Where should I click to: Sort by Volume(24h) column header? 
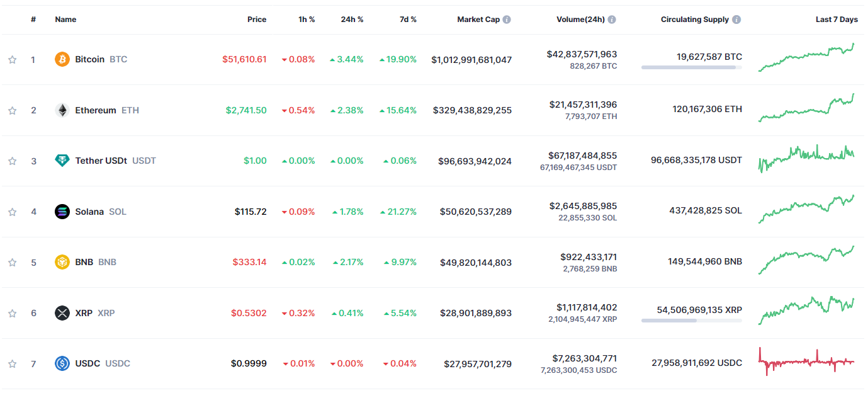[580, 20]
